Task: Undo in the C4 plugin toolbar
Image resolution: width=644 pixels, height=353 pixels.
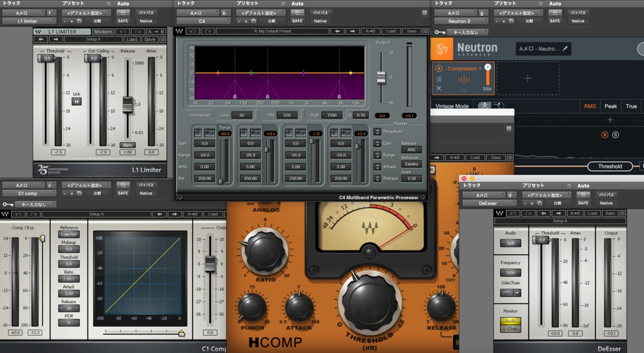Action: click(x=192, y=31)
